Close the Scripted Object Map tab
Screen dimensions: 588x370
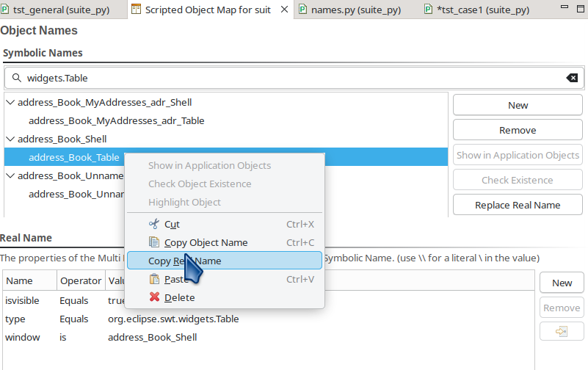coord(285,10)
